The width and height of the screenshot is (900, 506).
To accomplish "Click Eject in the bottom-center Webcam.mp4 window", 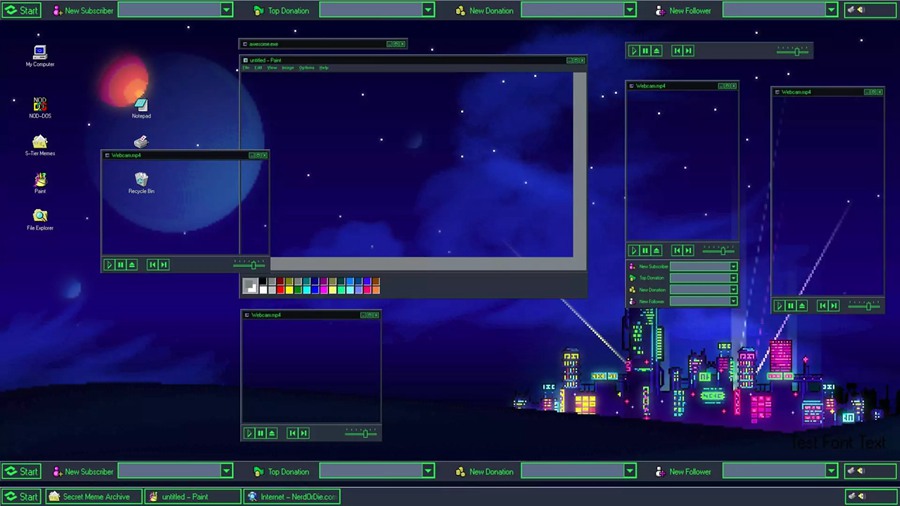I will point(272,433).
